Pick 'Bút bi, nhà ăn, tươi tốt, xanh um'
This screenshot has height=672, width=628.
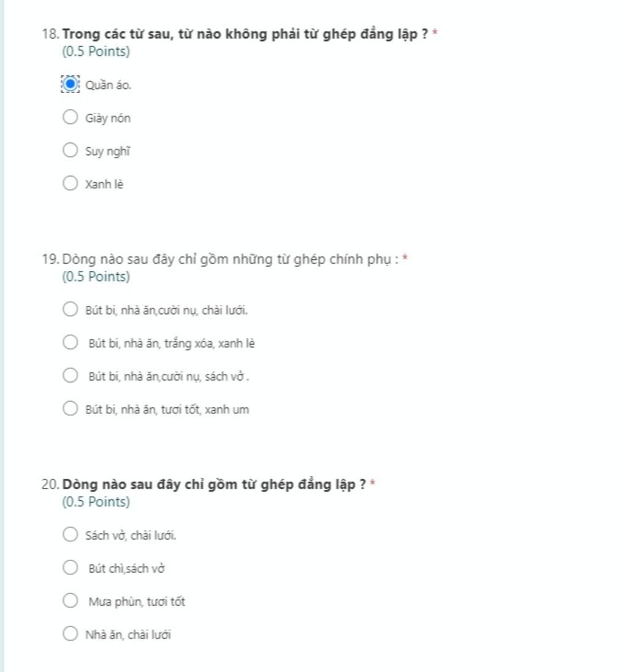(x=71, y=408)
